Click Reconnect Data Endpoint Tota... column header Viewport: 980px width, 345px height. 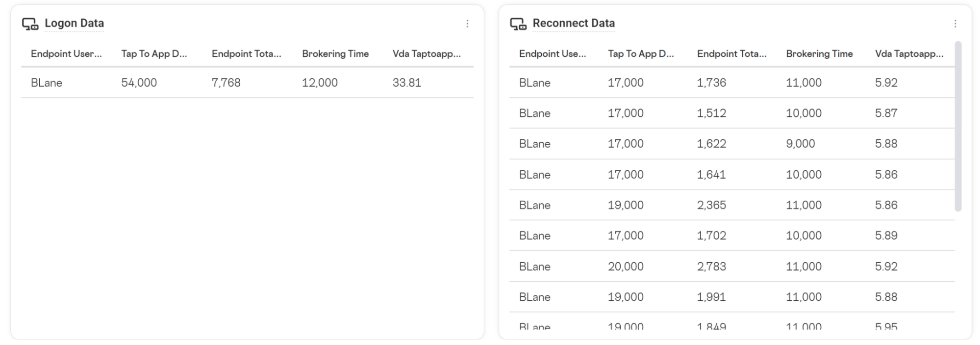click(731, 53)
